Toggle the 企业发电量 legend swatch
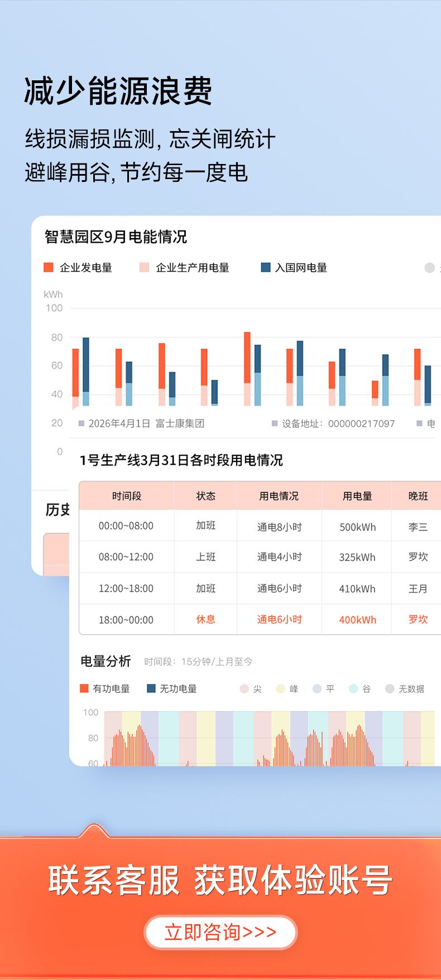This screenshot has width=441, height=980. 49,268
